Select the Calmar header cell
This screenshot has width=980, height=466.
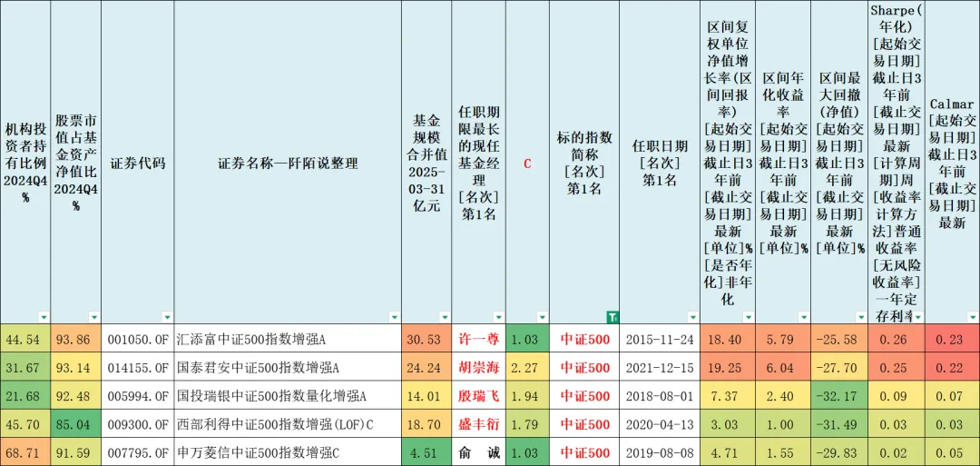click(x=952, y=162)
